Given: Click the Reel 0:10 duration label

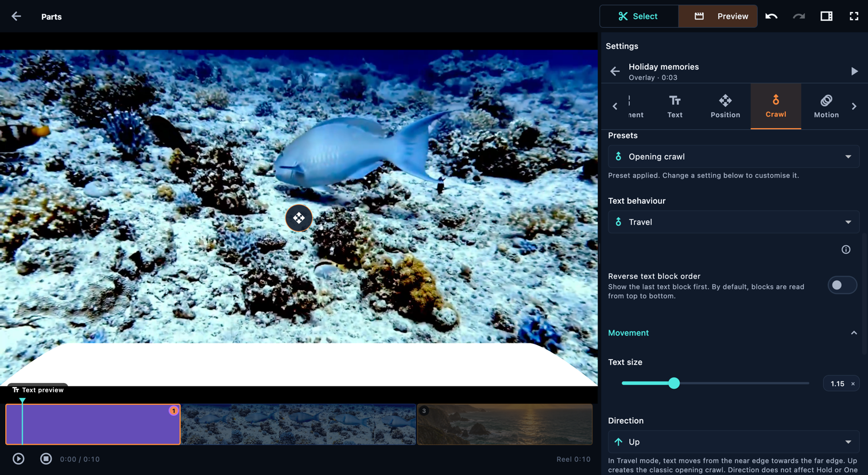Looking at the screenshot, I should pos(573,459).
